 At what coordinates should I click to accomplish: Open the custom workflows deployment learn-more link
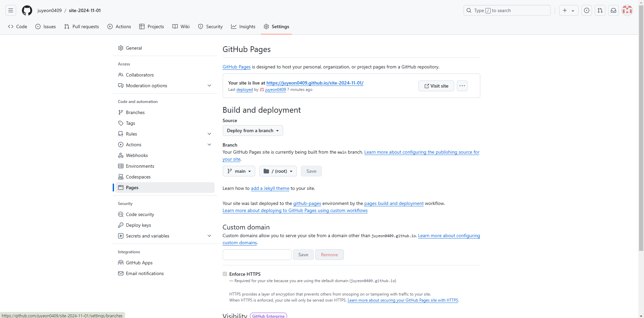click(x=295, y=210)
